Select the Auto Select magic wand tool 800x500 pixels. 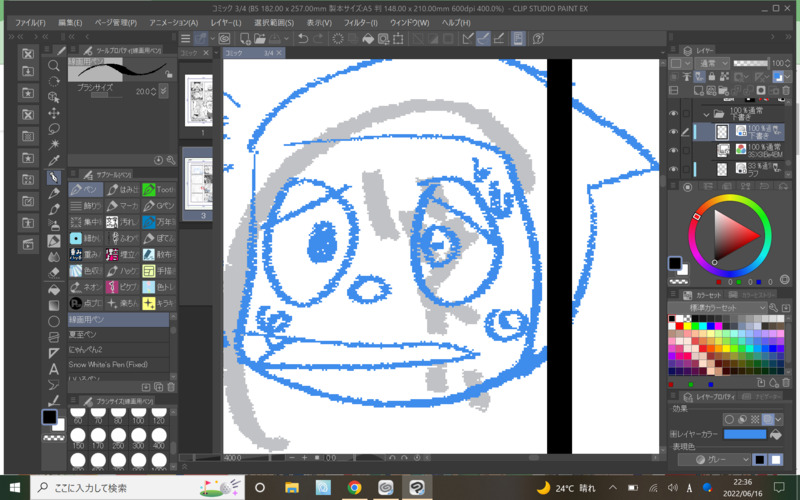coord(54,144)
